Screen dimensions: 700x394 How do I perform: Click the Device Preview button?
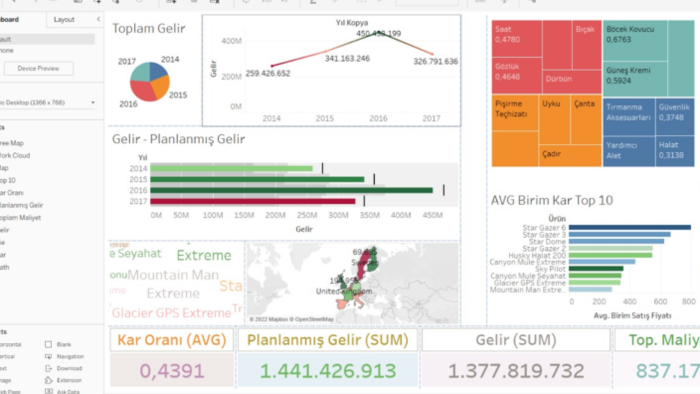coord(38,68)
